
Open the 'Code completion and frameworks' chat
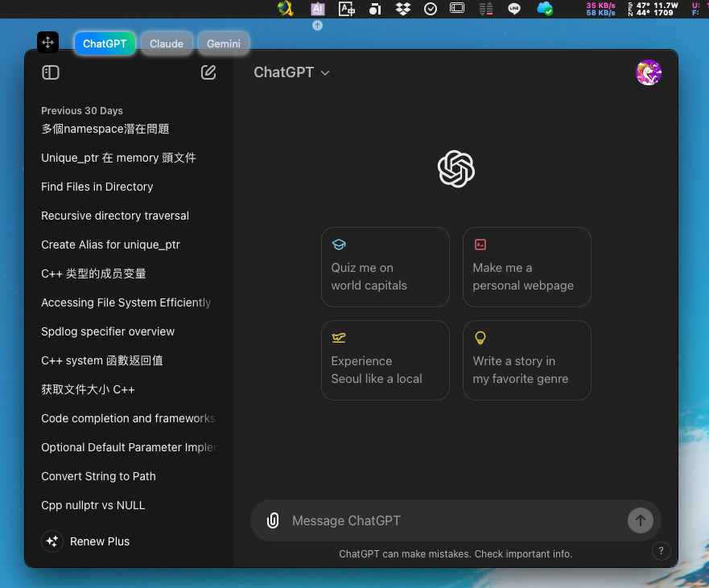click(x=130, y=418)
